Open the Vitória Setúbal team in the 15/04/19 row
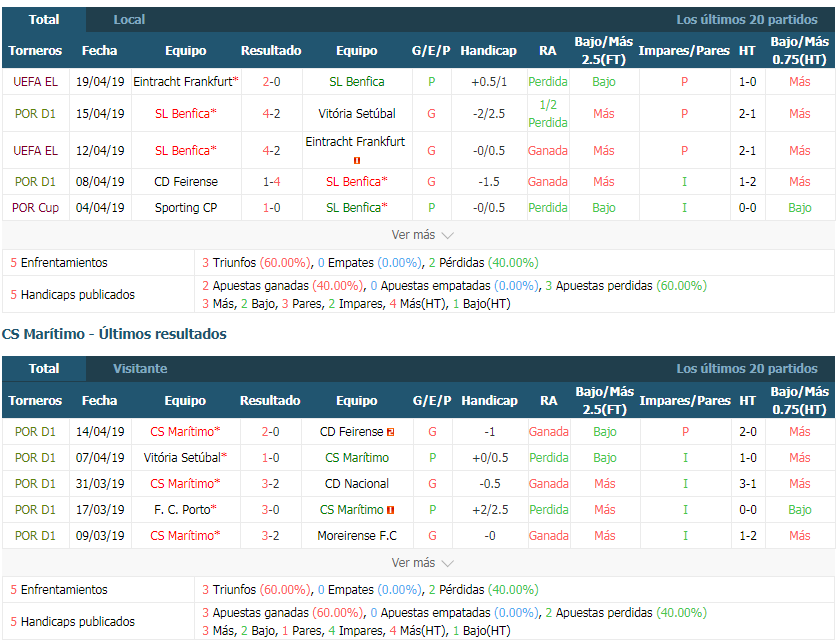838x642 pixels. click(x=357, y=114)
